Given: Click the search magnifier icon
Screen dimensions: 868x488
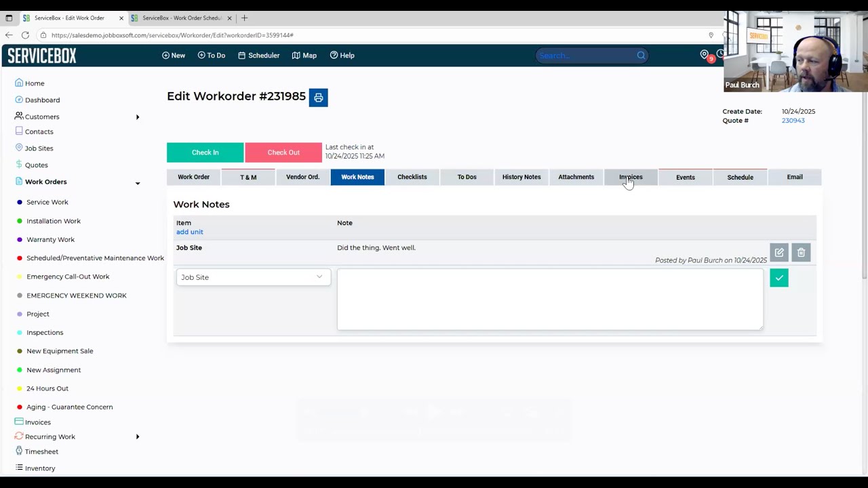Looking at the screenshot, I should point(641,56).
